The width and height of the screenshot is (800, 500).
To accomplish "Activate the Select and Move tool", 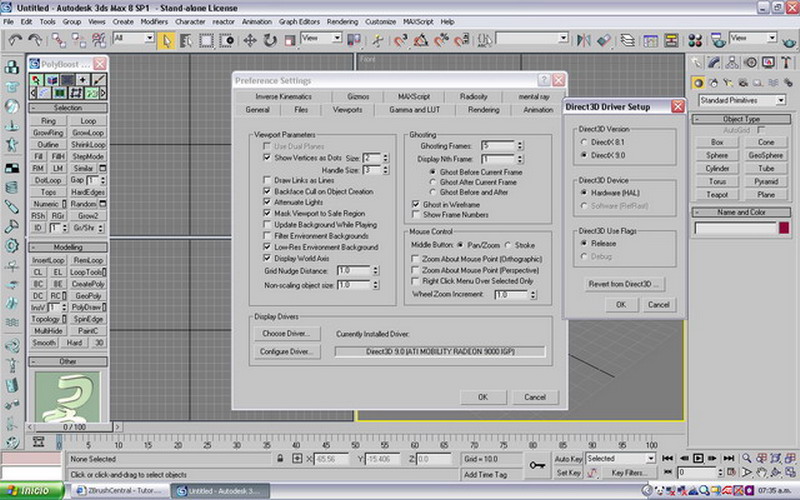I will pyautogui.click(x=249, y=39).
